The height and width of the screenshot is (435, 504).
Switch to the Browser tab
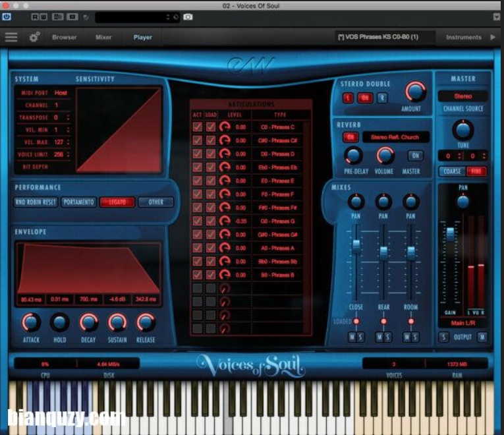(x=65, y=38)
